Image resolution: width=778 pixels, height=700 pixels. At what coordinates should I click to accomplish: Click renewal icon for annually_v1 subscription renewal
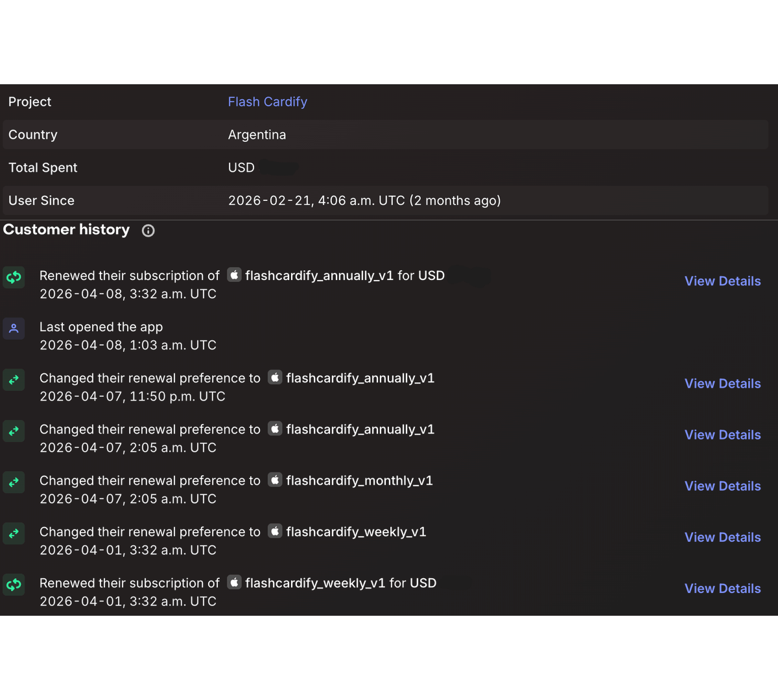(14, 277)
